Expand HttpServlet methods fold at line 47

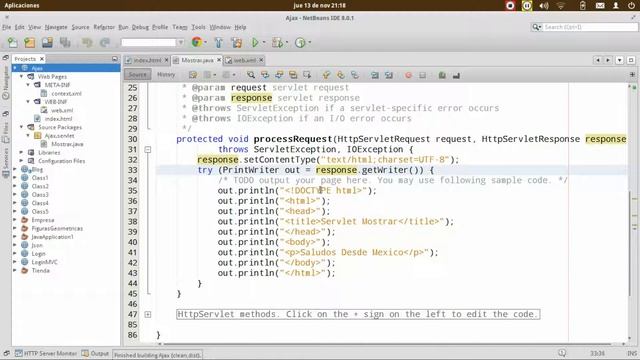(x=148, y=314)
